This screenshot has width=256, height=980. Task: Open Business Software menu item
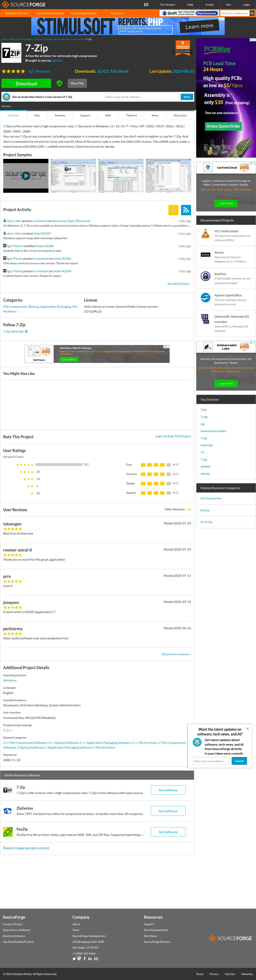coord(17,13)
